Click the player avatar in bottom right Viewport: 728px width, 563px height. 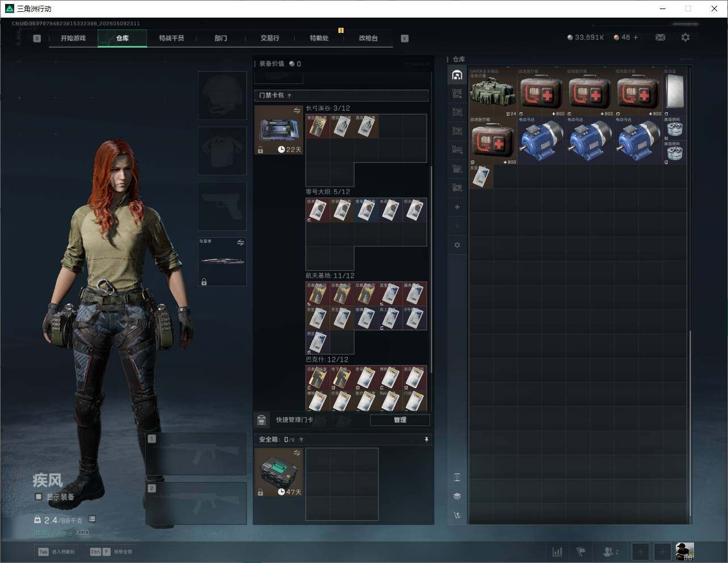click(684, 552)
